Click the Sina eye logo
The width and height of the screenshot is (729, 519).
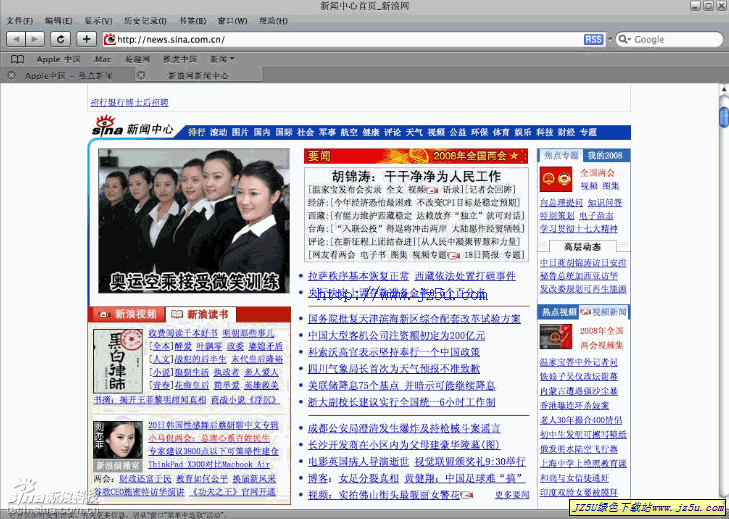coord(106,125)
